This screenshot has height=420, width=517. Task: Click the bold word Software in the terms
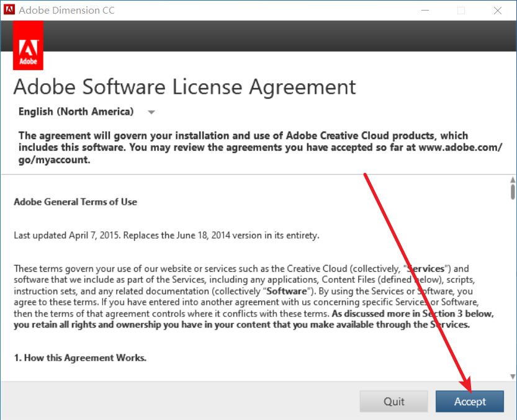[x=287, y=291]
